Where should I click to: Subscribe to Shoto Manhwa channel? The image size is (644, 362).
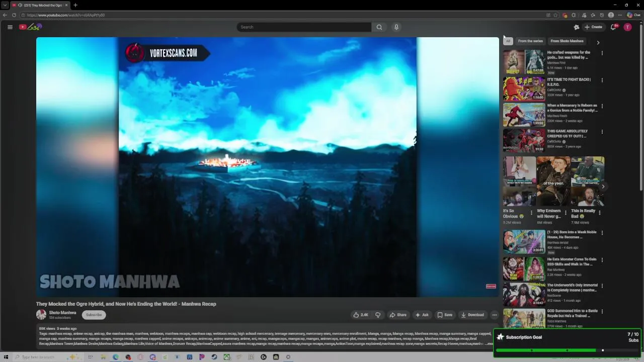(94, 315)
